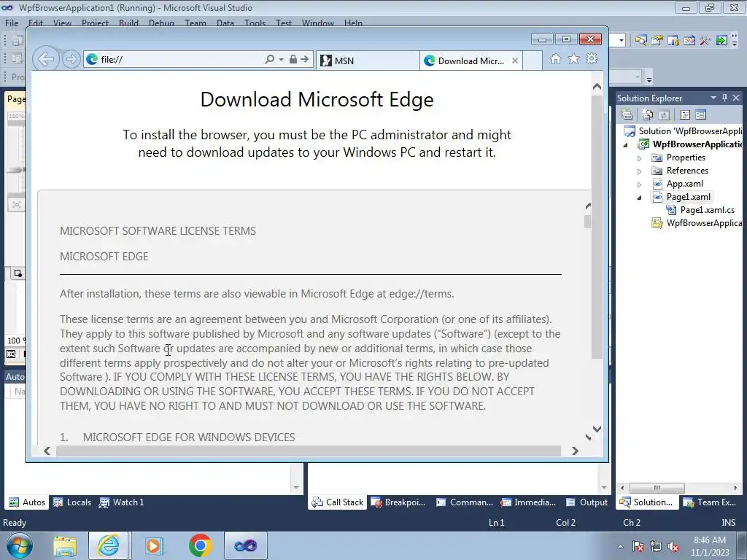This screenshot has width=747, height=560.
Task: Open Internet Explorer taskbar icon
Action: tap(108, 545)
